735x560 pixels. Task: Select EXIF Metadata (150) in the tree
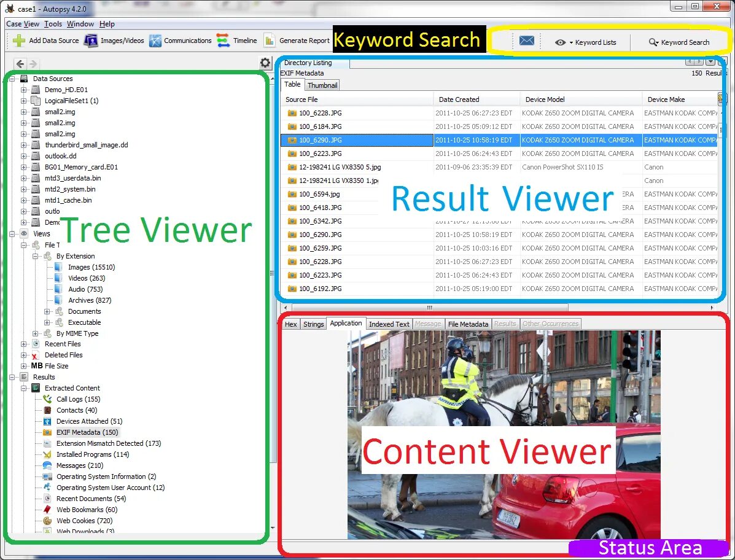click(87, 432)
